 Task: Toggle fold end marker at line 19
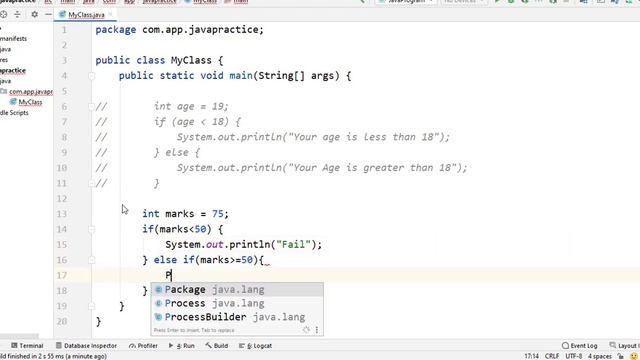(x=91, y=306)
